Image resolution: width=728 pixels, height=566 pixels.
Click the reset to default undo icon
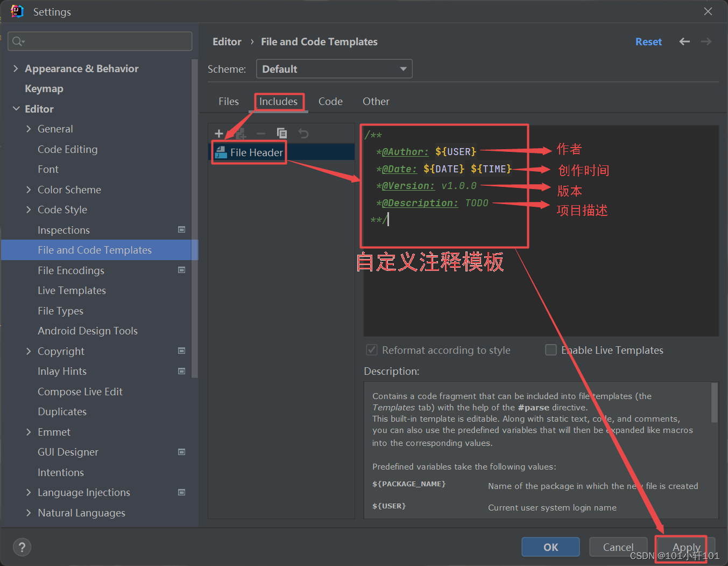pos(303,134)
